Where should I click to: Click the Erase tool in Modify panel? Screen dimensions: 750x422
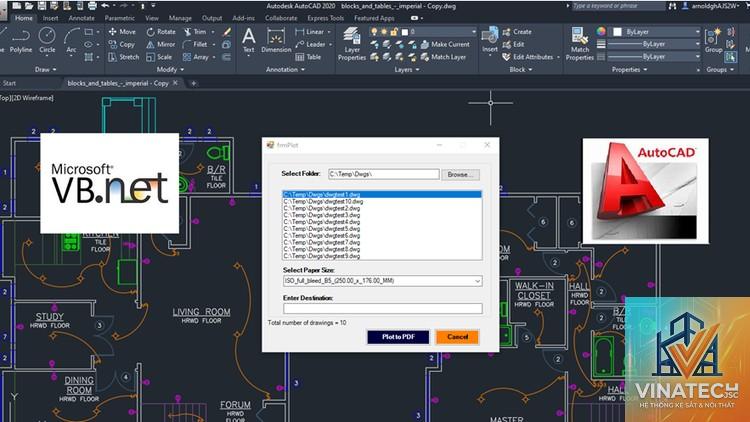click(227, 32)
